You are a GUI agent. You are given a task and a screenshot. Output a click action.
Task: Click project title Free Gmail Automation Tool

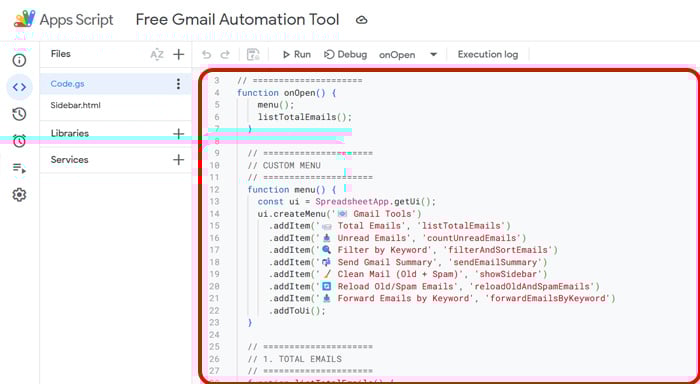[238, 20]
